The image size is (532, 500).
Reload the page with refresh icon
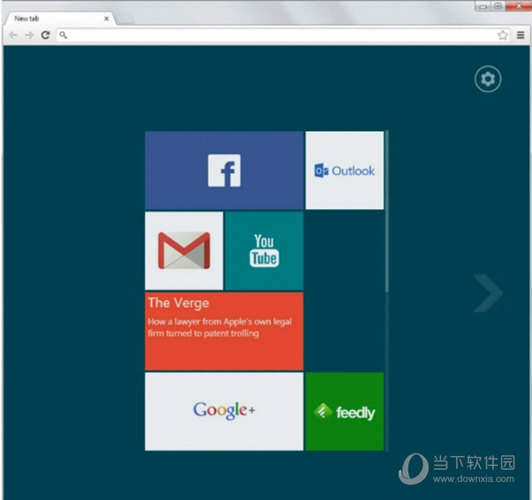coord(45,35)
